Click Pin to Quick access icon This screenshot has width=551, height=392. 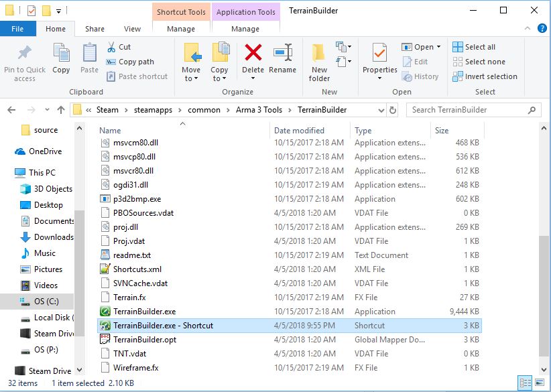coord(25,54)
